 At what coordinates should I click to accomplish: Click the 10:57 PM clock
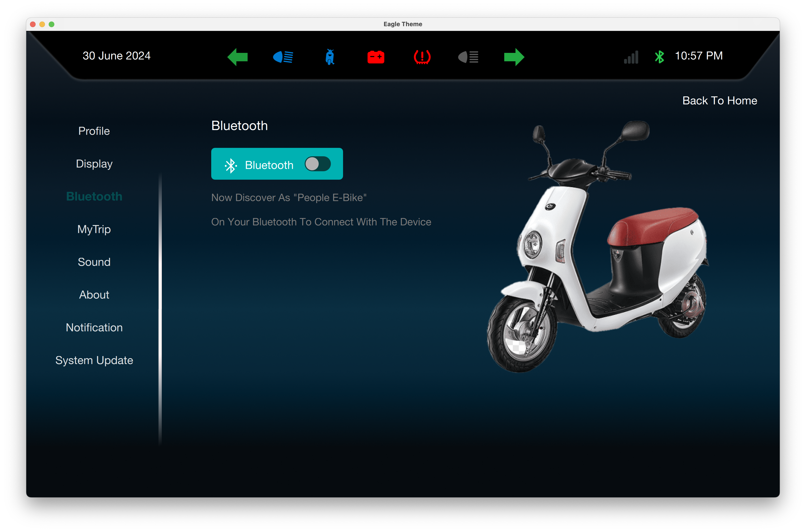point(699,56)
